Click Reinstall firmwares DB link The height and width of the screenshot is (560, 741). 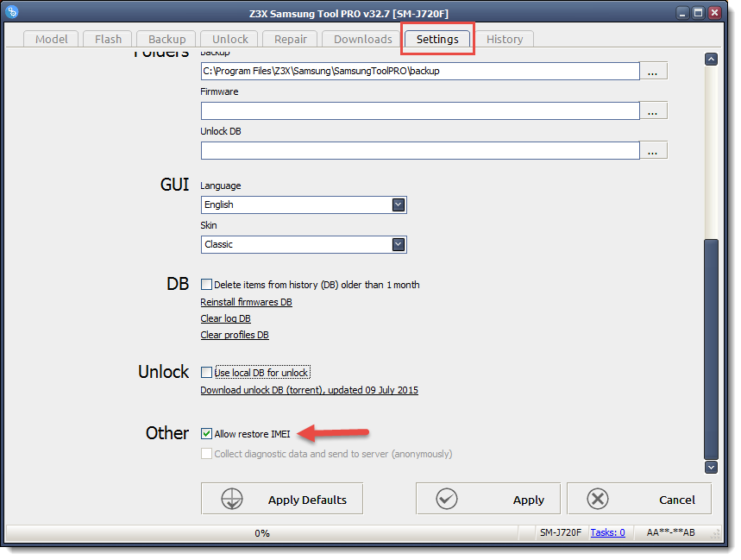pyautogui.click(x=246, y=302)
